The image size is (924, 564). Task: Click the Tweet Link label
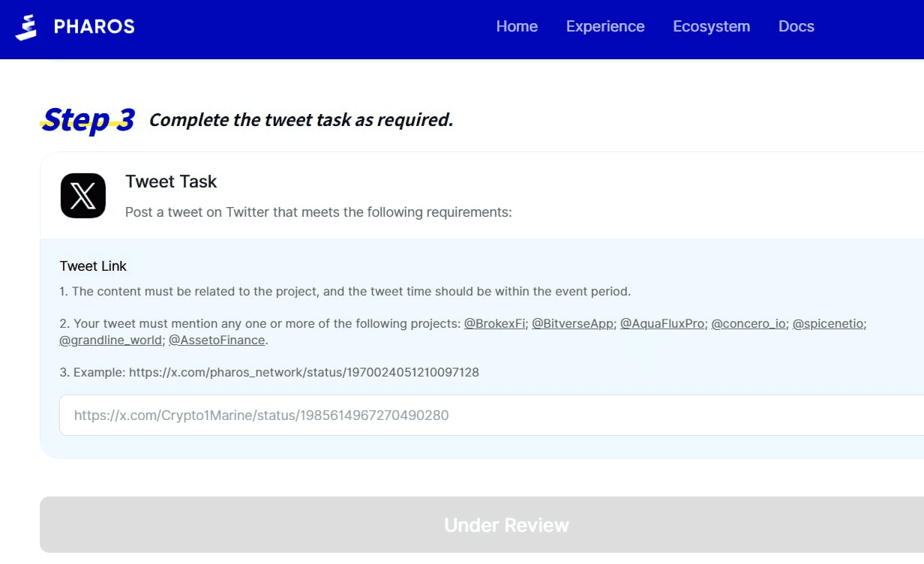(x=93, y=266)
